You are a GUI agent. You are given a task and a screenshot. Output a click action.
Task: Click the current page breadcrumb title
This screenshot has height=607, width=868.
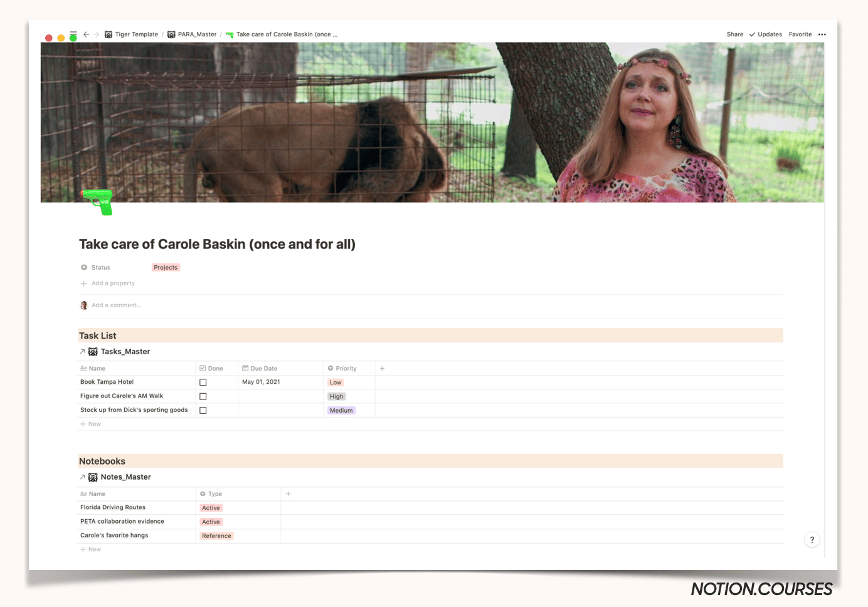[x=287, y=34]
